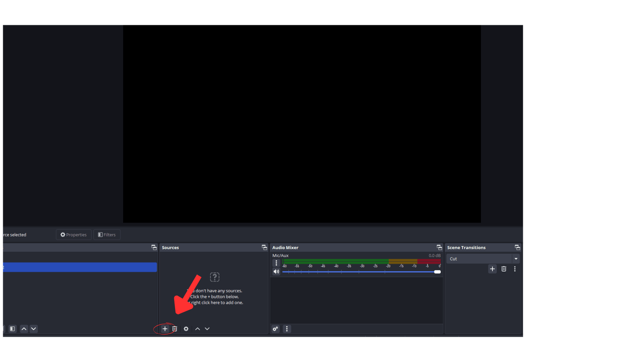Float the Audio Mixer dock panel
Viewport: 644px width, 362px height.
coord(439,247)
